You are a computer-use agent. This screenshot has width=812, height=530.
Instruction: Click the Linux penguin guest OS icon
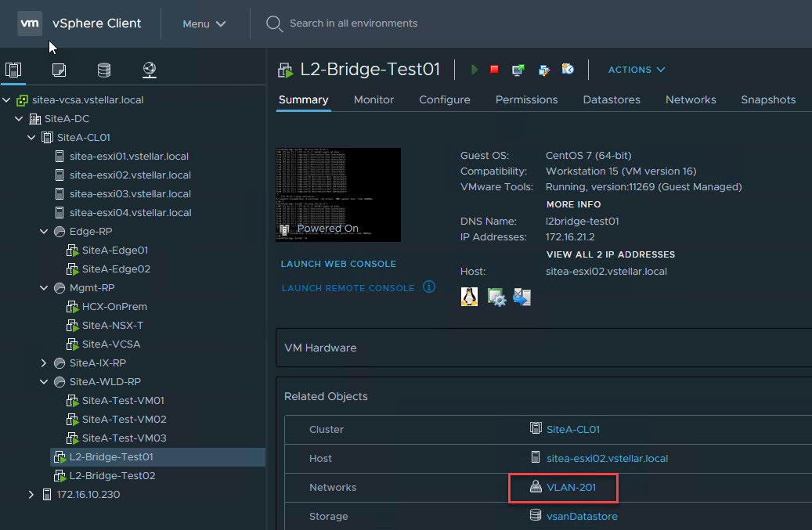(469, 297)
